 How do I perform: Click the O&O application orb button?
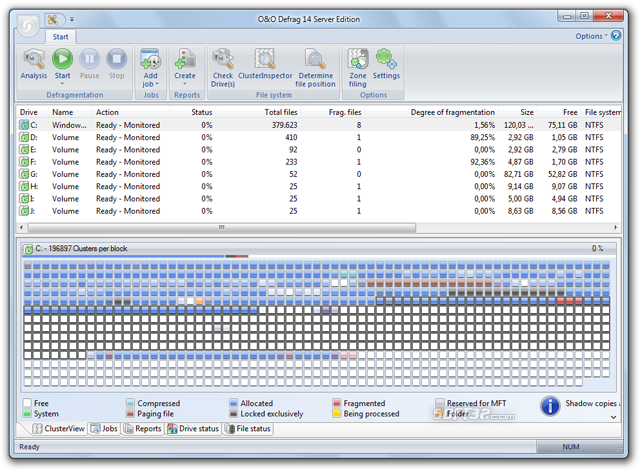coord(28,26)
